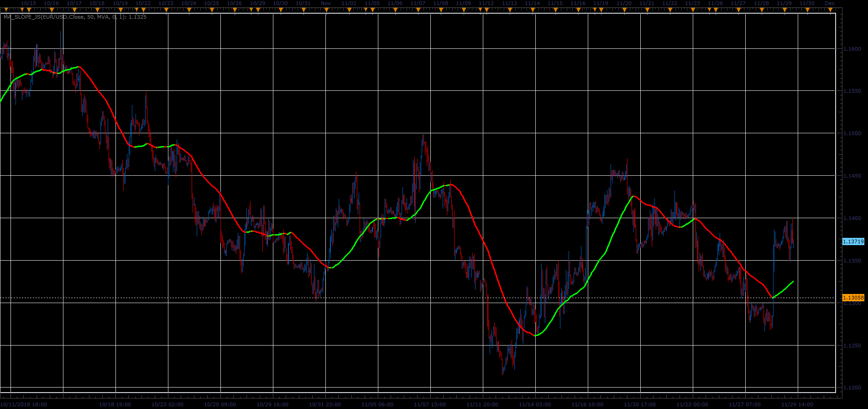Click the orange marker below 11/09
Image resolution: width=868 pixels, height=409 pixels.
pyautogui.click(x=464, y=10)
